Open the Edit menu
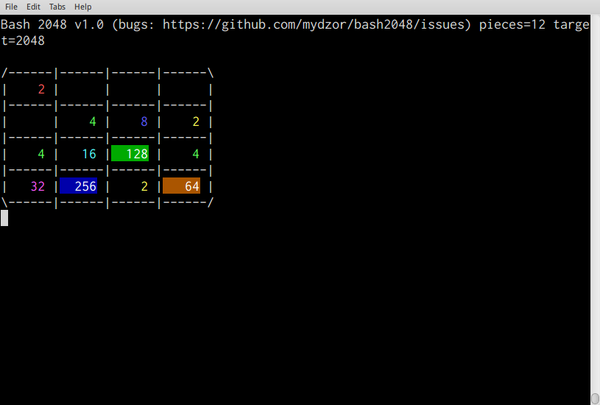600x405 pixels. tap(33, 7)
